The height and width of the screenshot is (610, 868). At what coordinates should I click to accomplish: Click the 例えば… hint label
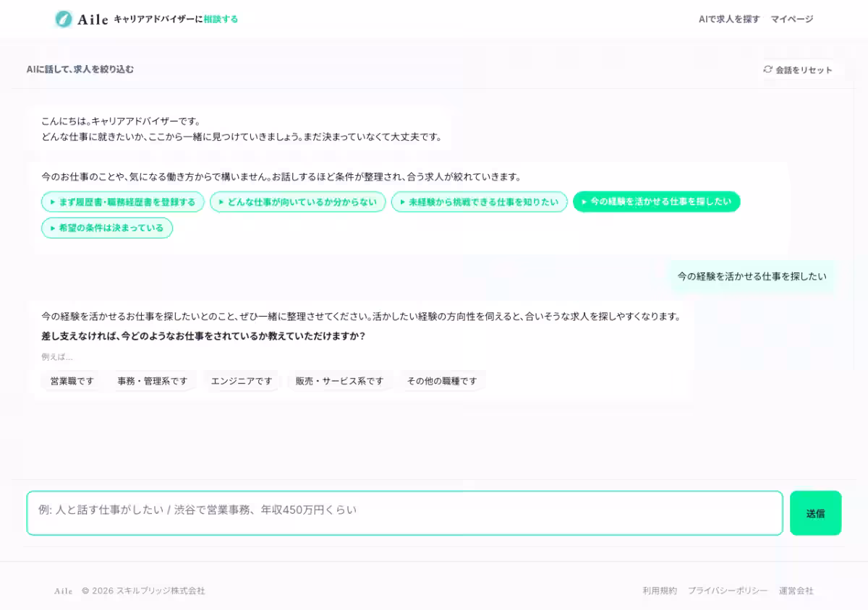point(57,357)
